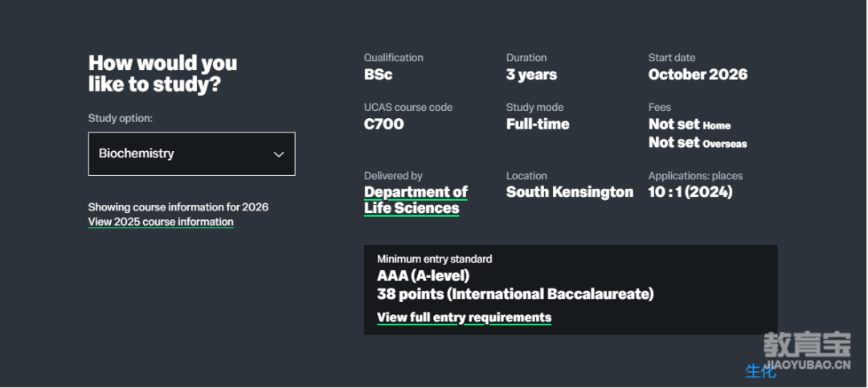Select the Full-time study mode text

pyautogui.click(x=538, y=124)
